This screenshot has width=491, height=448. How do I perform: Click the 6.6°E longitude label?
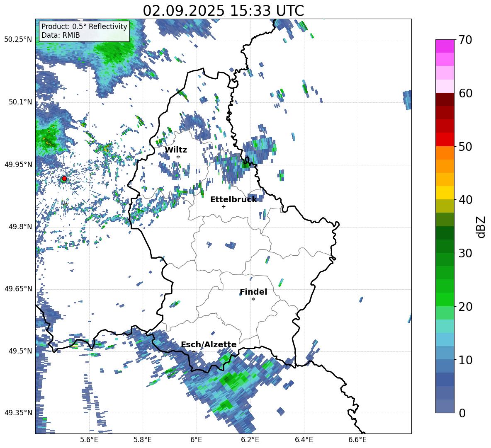[357, 440]
